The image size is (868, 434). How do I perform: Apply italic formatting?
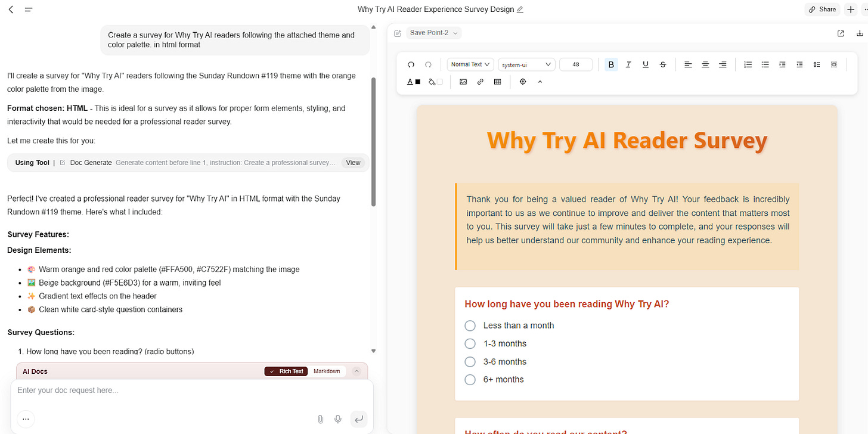pyautogui.click(x=628, y=64)
